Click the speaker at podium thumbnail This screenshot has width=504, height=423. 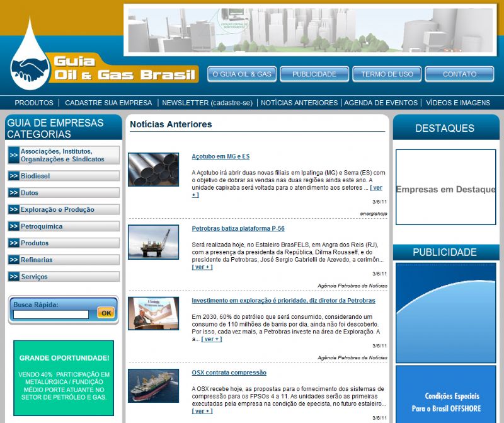click(x=153, y=313)
